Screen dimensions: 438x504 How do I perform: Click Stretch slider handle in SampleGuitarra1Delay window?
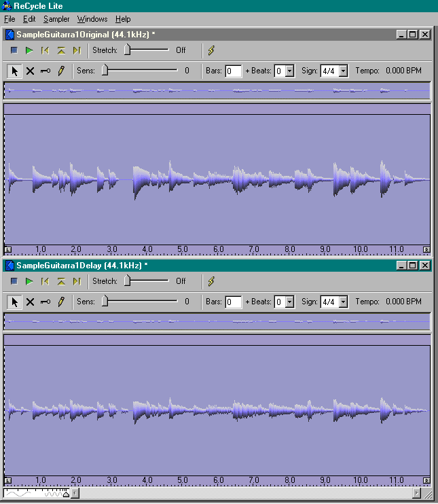127,281
